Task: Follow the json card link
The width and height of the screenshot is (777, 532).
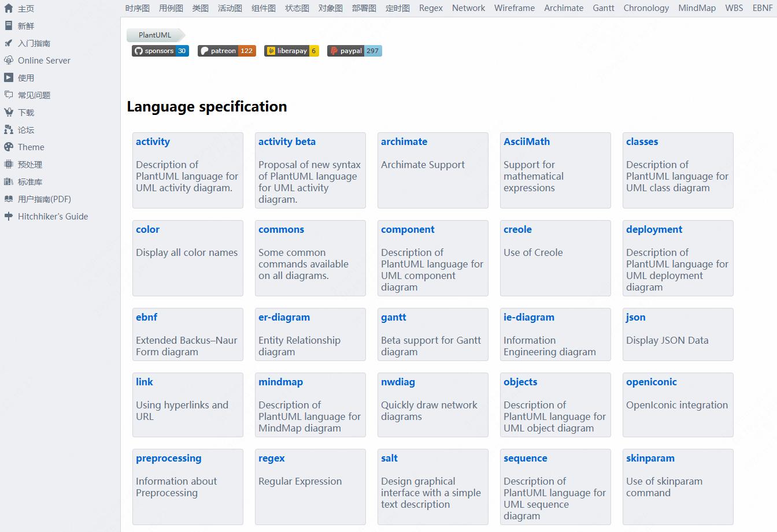Action: tap(635, 317)
